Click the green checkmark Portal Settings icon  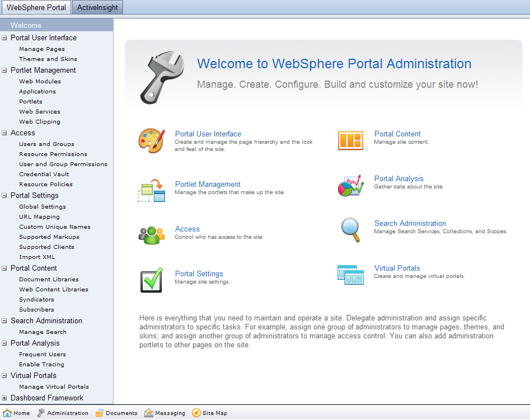coord(152,280)
